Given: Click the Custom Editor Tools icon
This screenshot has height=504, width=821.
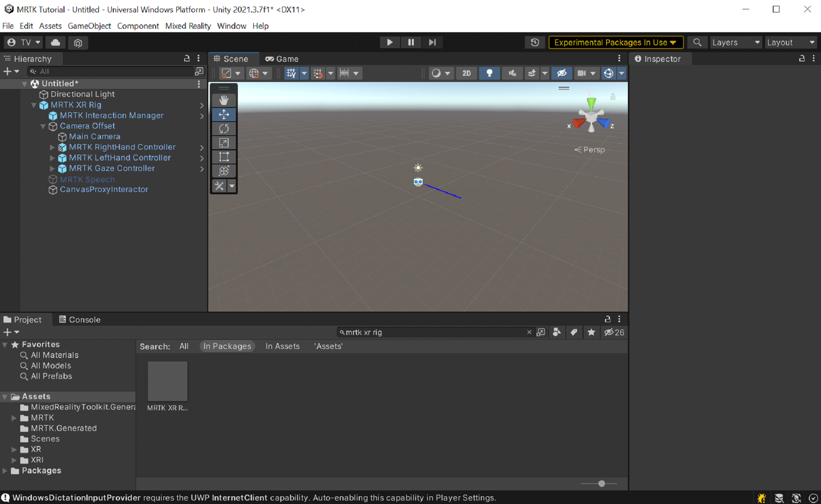Looking at the screenshot, I should 220,187.
